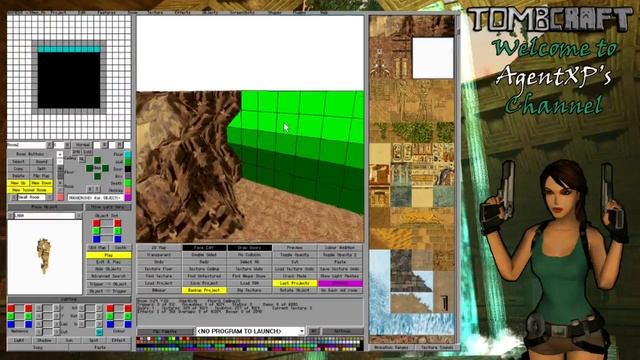
Task: Click the colour palette strip at the bottom
Action: [249, 344]
